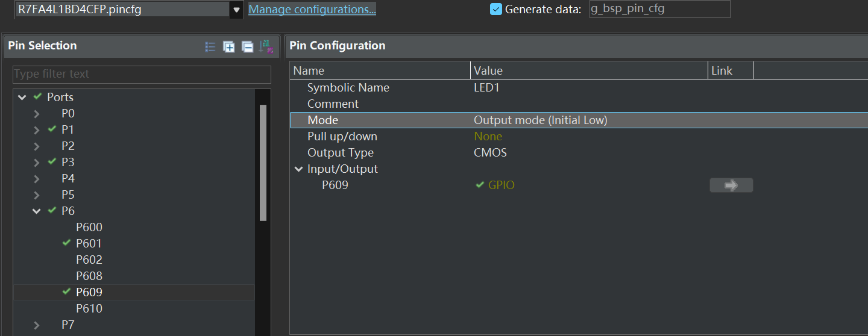
Task: Click the Pull up/down None value
Action: 488,137
